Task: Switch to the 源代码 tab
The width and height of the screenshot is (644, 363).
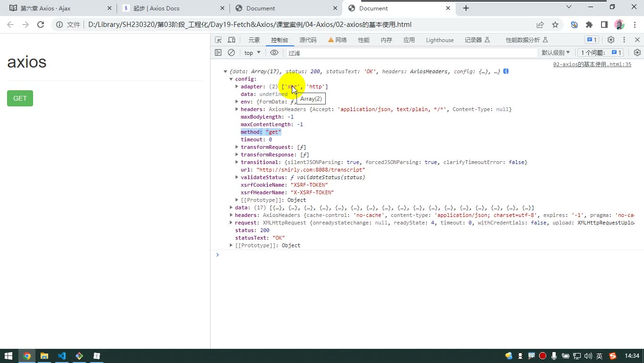Action: click(308, 40)
